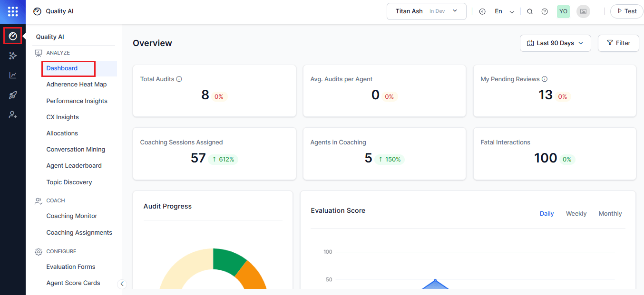Open search with the magnifier icon

530,11
